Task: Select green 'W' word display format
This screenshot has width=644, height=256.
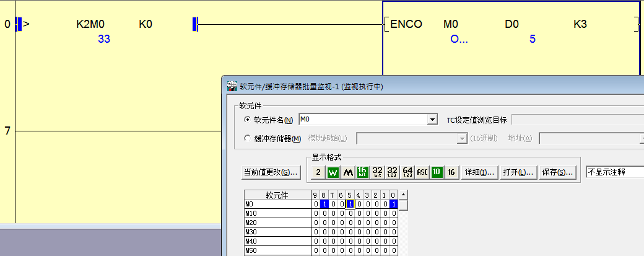Action: pos(333,172)
